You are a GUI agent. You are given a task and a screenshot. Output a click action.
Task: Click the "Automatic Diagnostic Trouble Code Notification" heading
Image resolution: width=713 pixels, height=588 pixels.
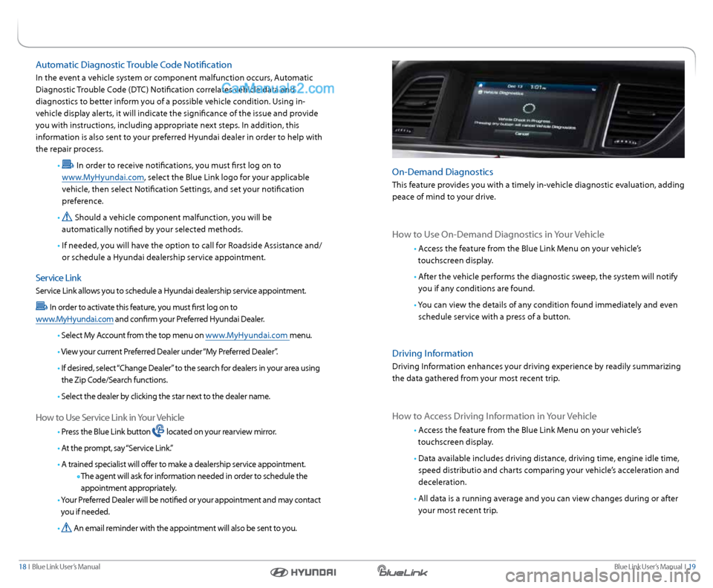coord(134,65)
